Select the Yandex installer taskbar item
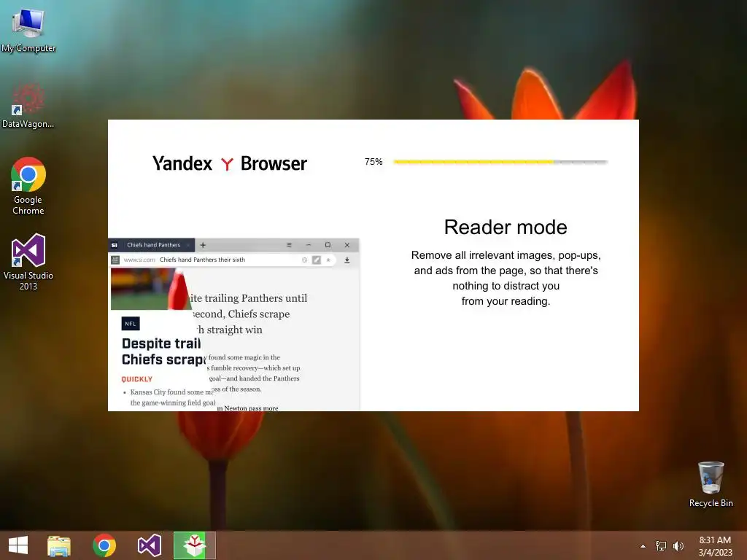Viewport: 747px width, 560px height. (194, 545)
